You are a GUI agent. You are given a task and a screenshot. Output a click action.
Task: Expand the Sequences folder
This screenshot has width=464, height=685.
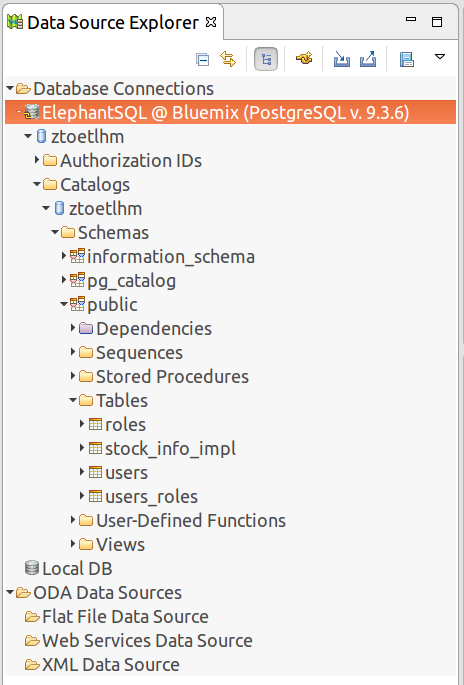coord(73,352)
